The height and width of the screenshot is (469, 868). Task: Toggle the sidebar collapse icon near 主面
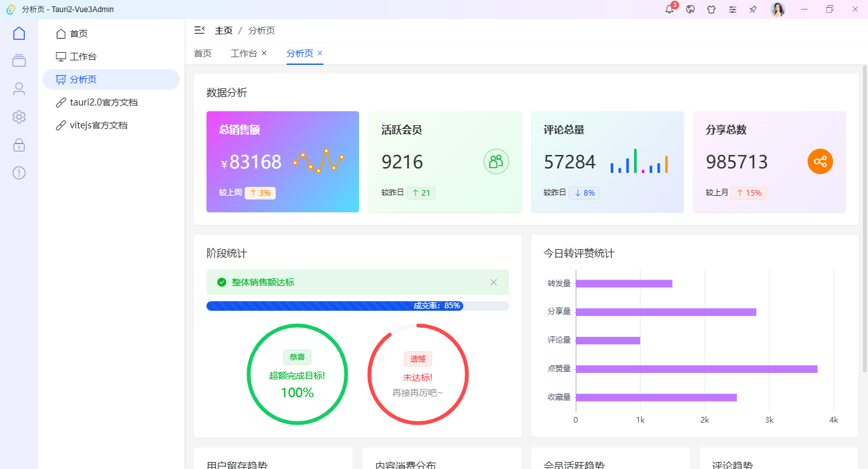point(199,30)
